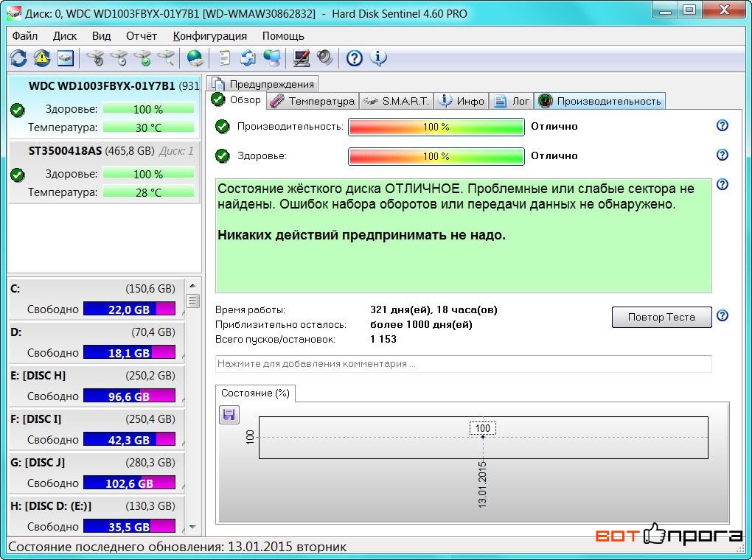Click the C: drive free space bar
The height and width of the screenshot is (560, 752).
coord(130,309)
